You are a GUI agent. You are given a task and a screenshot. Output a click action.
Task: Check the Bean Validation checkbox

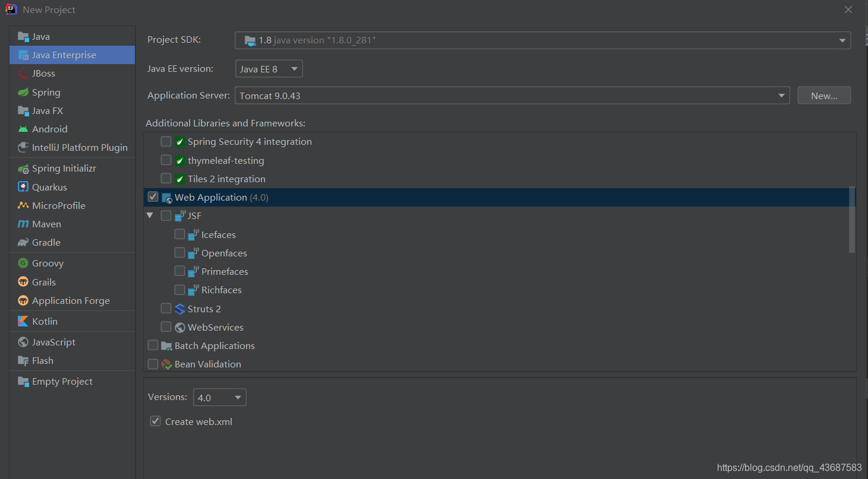tap(153, 364)
